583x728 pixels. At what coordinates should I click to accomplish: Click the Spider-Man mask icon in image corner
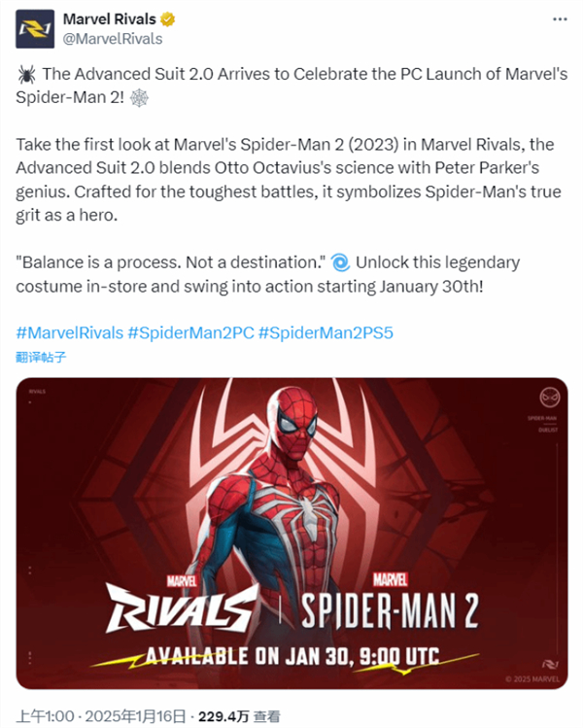pyautogui.click(x=550, y=398)
